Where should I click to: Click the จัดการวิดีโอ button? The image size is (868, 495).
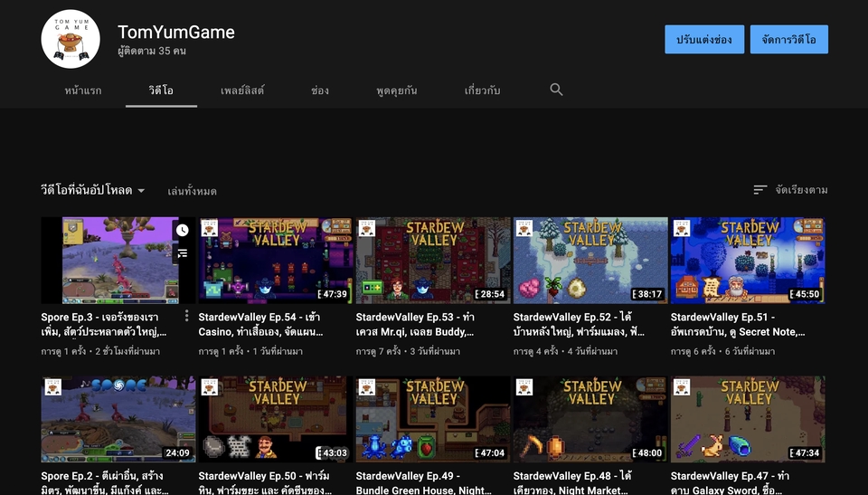[788, 39]
